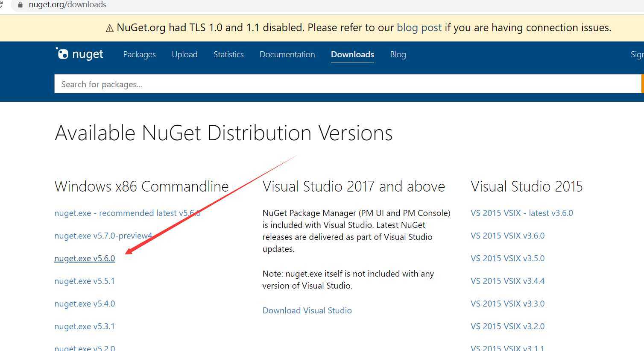This screenshot has height=351, width=644.
Task: Download nuget.exe v5.6.0
Action: pos(85,258)
